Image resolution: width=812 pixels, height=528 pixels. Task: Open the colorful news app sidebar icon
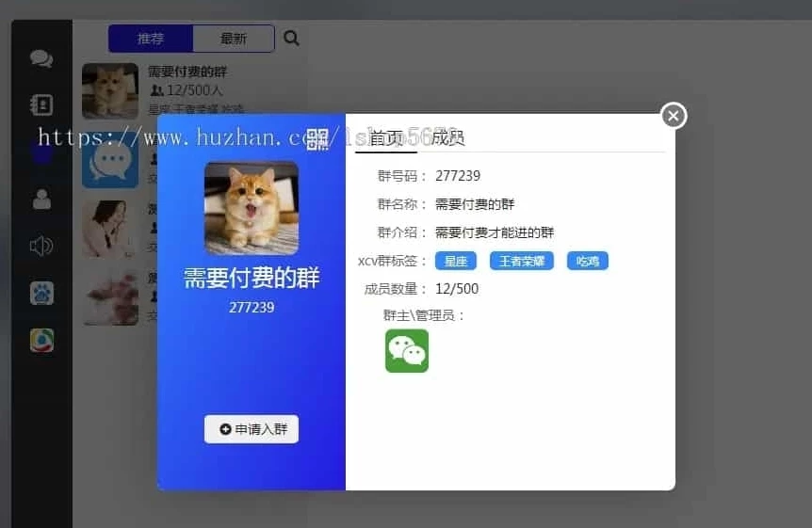pos(41,341)
